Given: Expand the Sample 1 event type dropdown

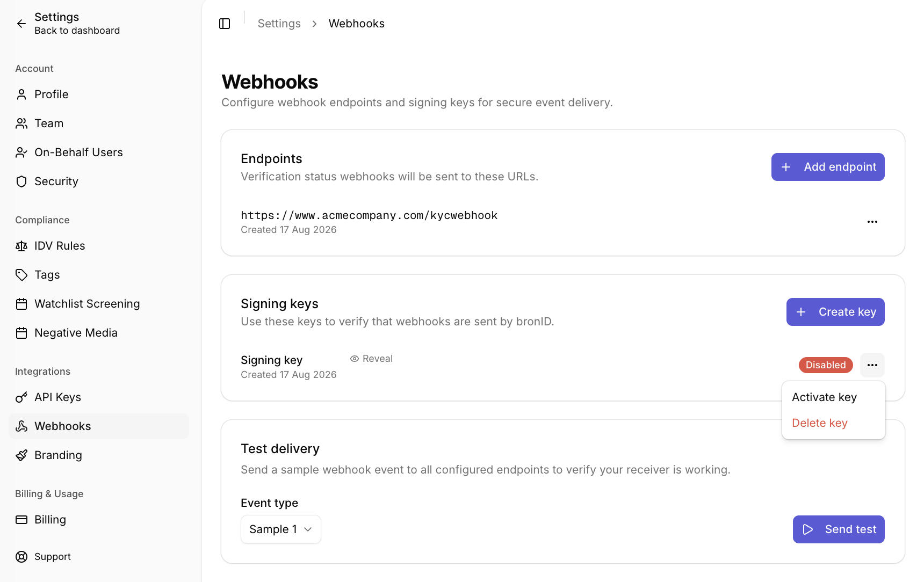Looking at the screenshot, I should coord(281,529).
